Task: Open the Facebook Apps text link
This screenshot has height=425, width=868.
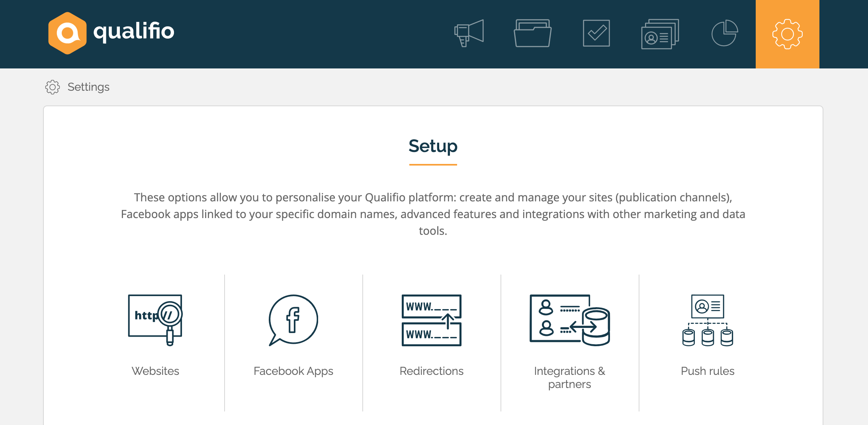Action: (293, 371)
